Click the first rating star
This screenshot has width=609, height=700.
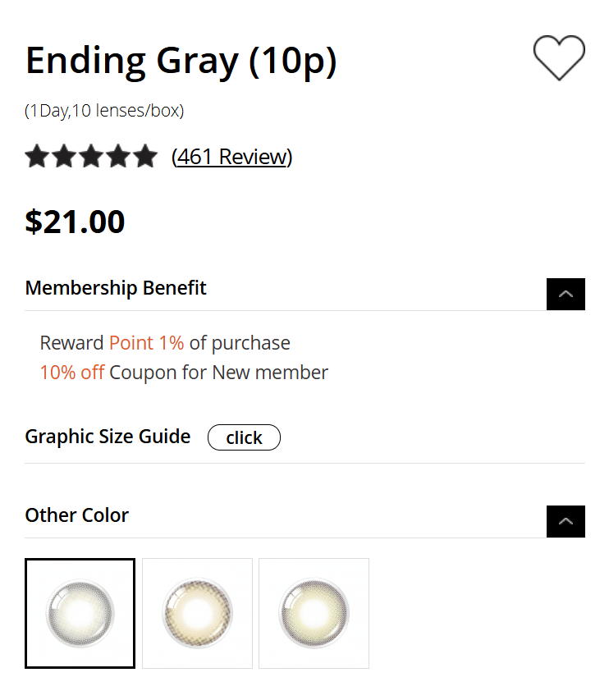click(37, 156)
